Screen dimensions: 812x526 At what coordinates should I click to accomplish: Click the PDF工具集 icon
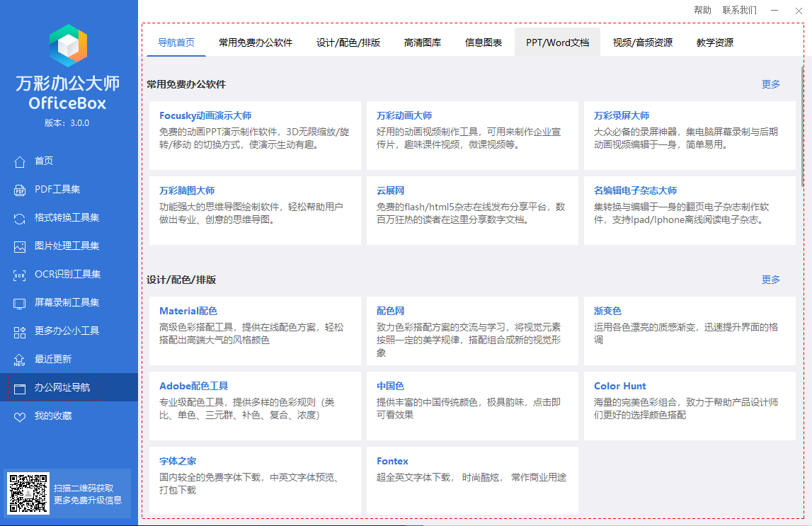point(20,190)
